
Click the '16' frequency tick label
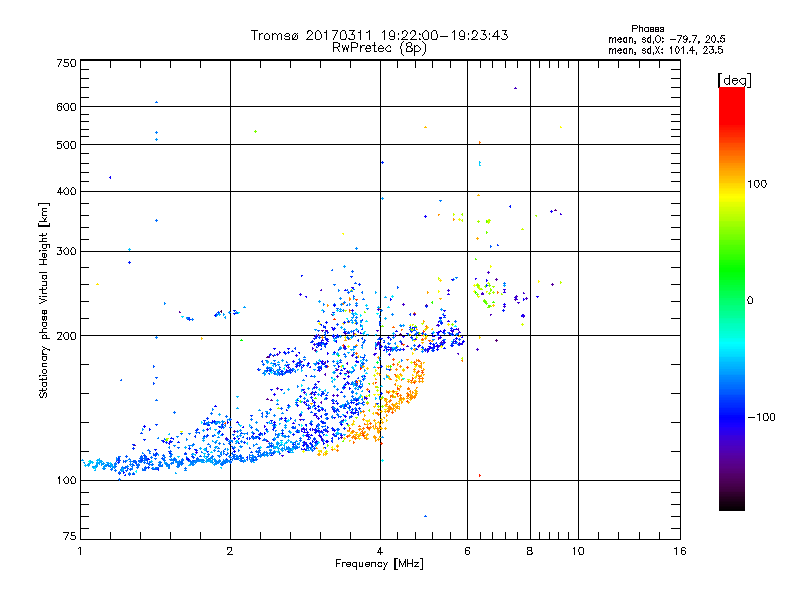click(x=680, y=551)
